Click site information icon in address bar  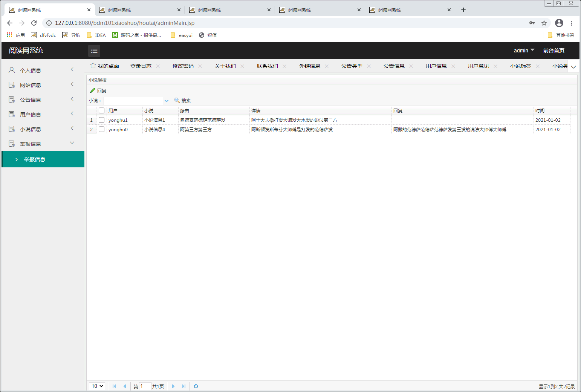click(x=49, y=23)
